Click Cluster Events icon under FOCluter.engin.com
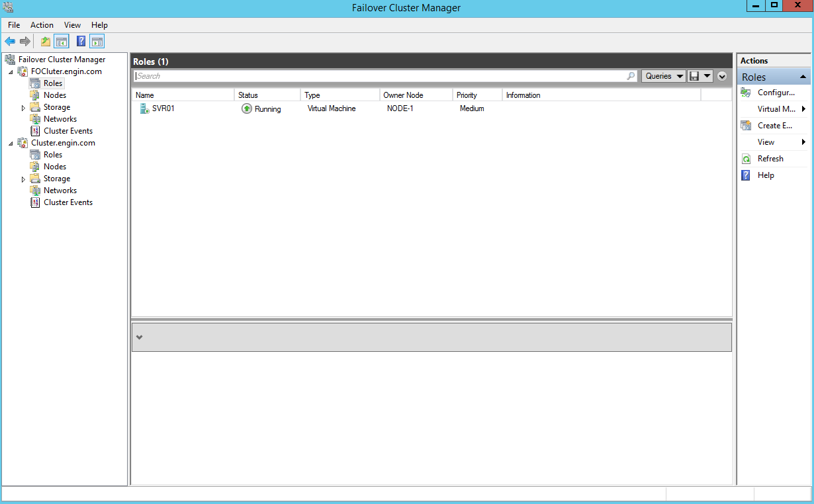Viewport: 814px width, 504px height. click(x=35, y=131)
